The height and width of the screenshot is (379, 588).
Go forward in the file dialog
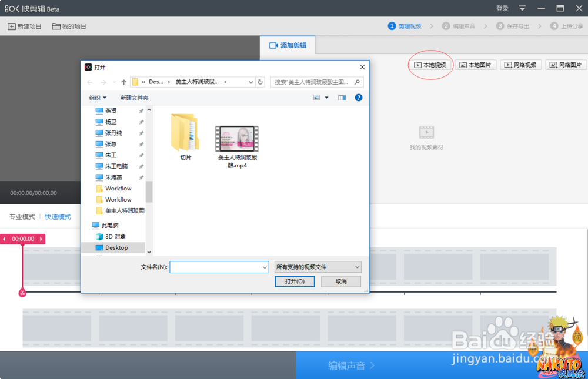[103, 82]
